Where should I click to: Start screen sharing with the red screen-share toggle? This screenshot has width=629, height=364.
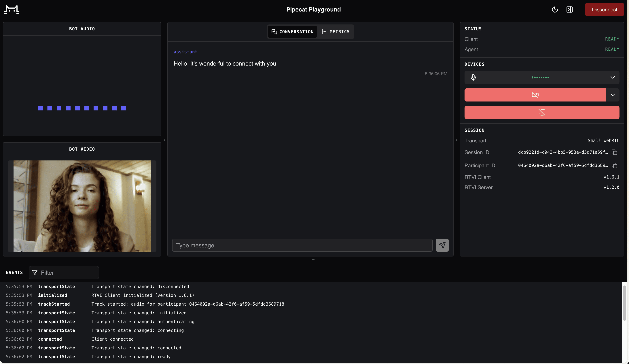point(542,112)
